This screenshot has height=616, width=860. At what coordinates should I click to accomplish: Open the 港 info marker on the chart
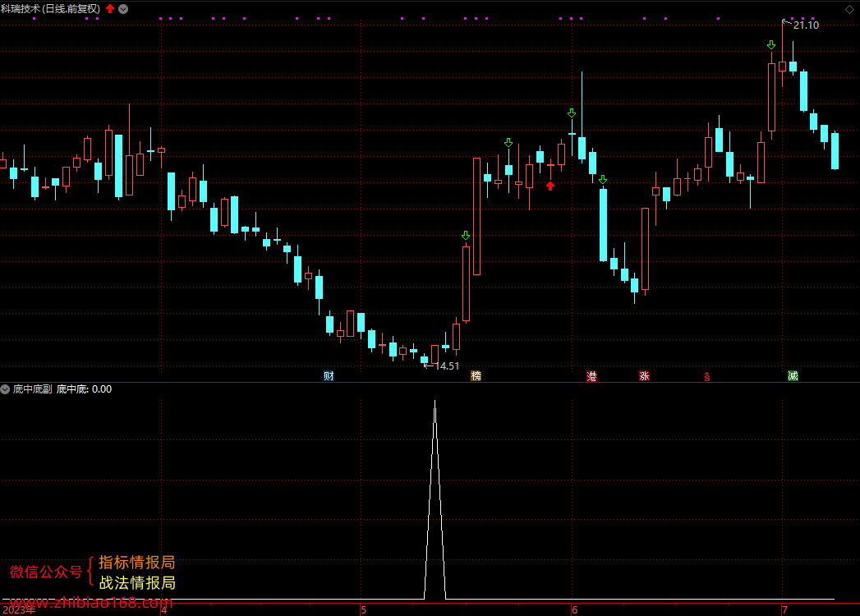pos(591,375)
